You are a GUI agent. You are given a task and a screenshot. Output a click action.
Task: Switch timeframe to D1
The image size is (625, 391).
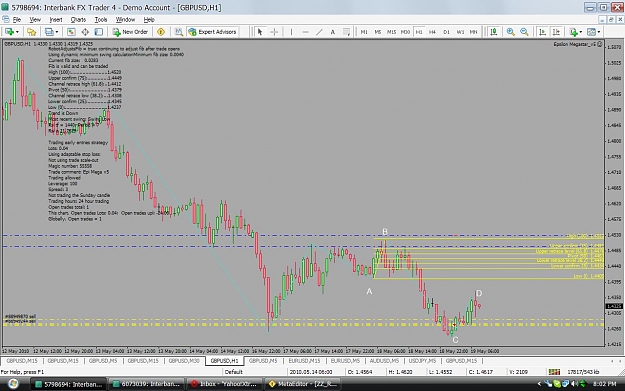tap(446, 32)
